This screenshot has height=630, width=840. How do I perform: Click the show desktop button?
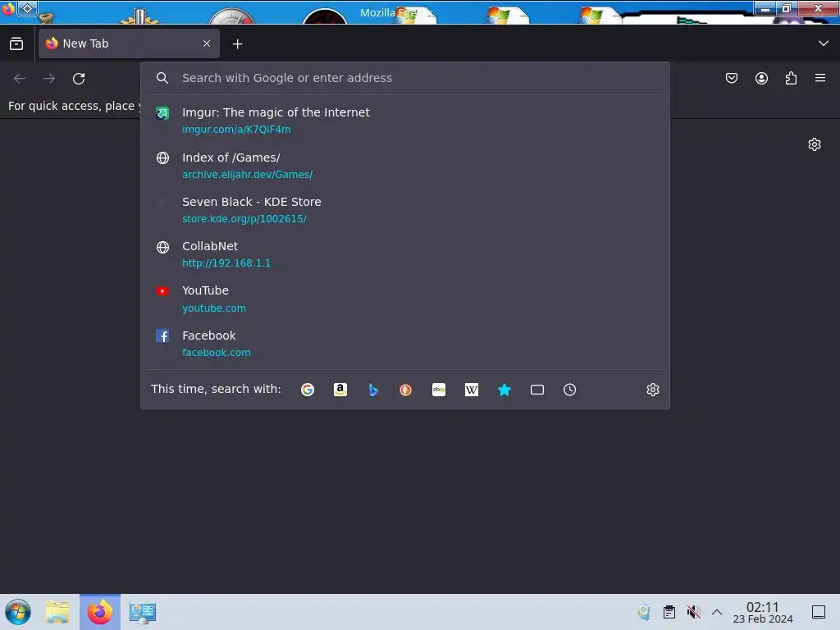point(819,612)
